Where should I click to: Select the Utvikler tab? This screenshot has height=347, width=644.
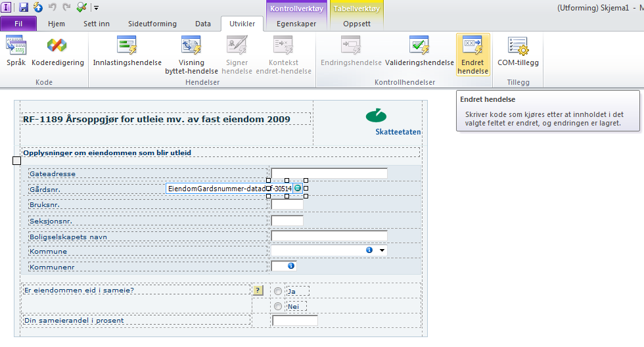pos(242,24)
